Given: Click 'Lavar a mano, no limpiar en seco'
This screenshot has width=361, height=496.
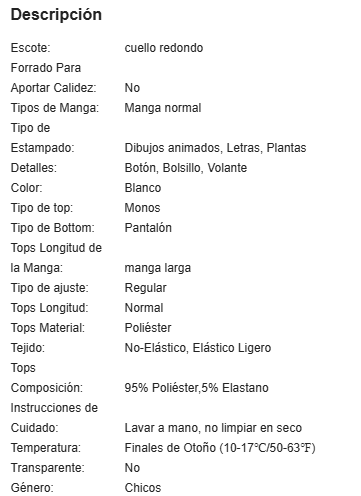Looking at the screenshot, I should 213,428.
